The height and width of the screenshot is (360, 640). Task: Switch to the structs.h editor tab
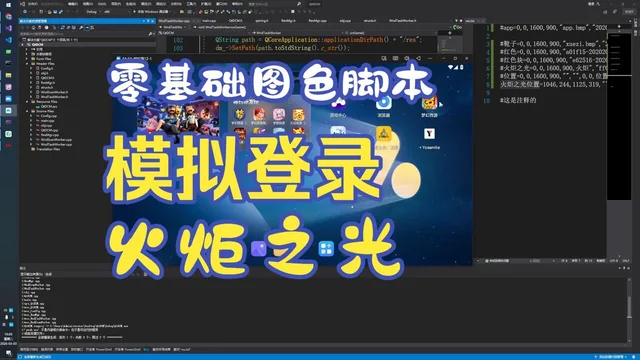tap(370, 20)
